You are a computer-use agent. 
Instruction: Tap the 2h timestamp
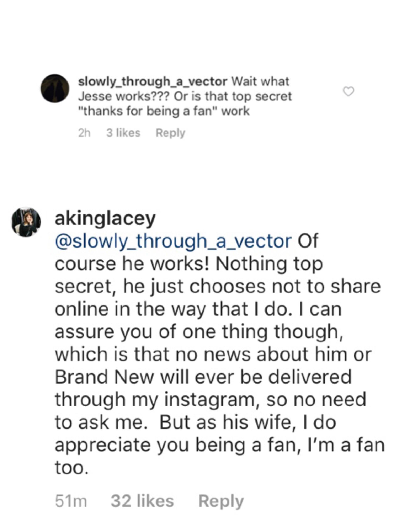tap(85, 133)
